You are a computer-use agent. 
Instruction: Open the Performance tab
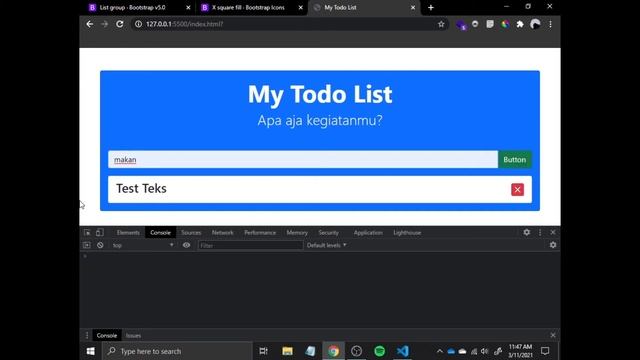260,233
